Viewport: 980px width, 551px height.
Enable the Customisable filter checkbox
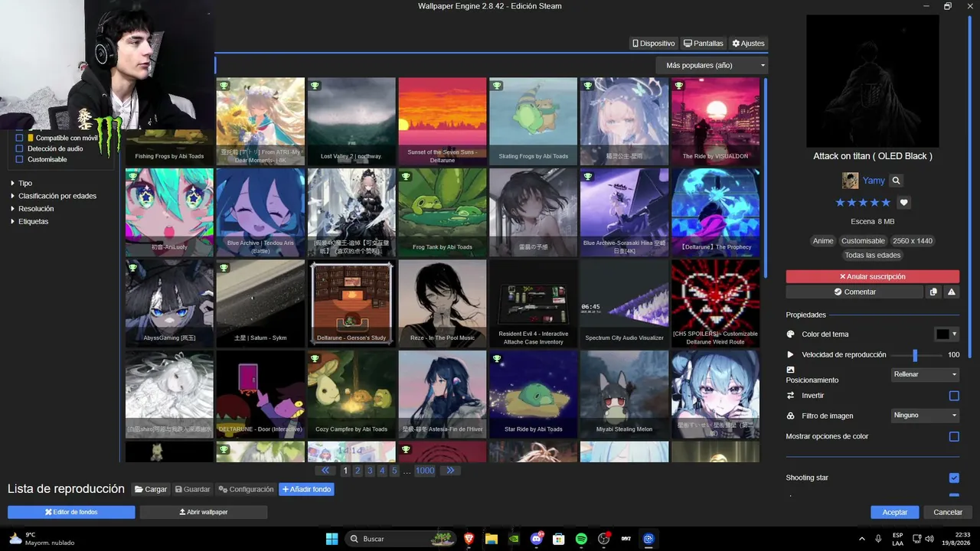point(20,159)
